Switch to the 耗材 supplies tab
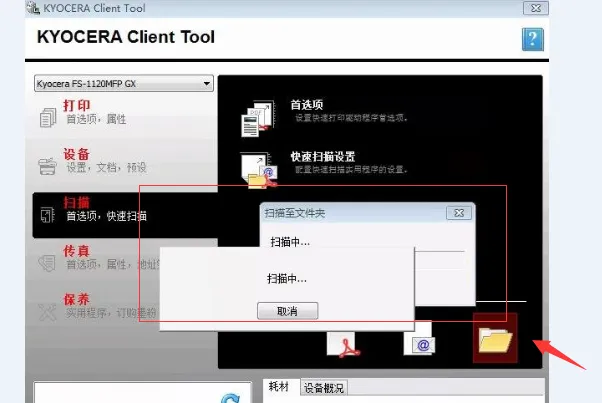 pyautogui.click(x=279, y=388)
